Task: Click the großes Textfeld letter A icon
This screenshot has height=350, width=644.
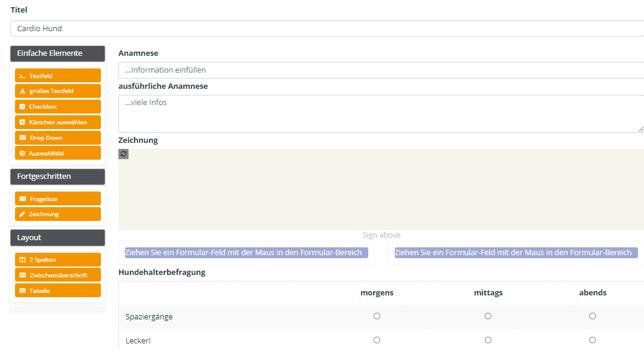Action: 23,91
